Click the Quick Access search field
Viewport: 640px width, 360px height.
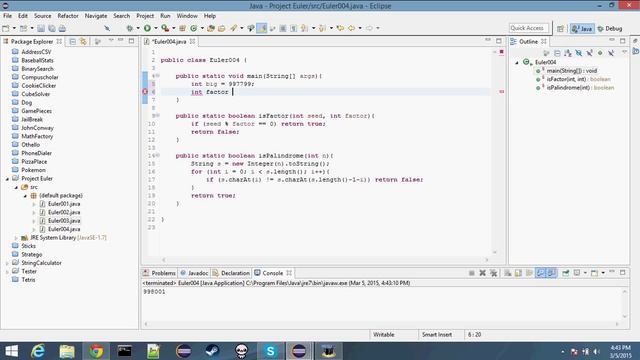coord(529,28)
